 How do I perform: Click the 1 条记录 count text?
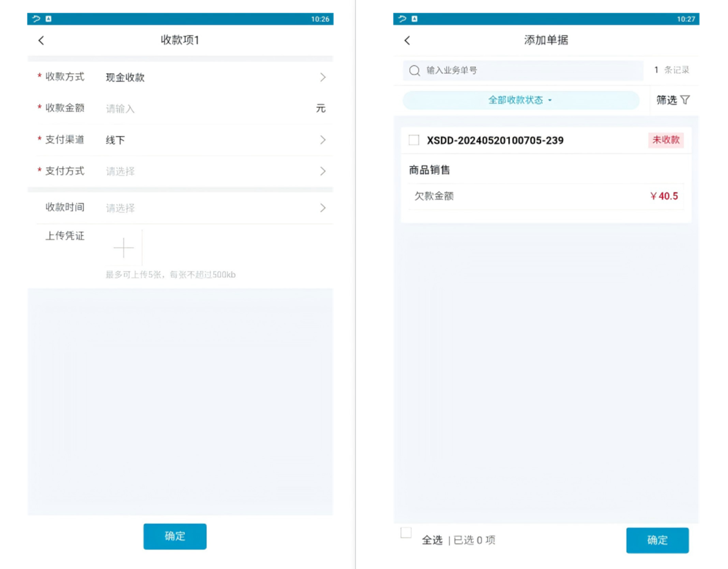coord(672,70)
